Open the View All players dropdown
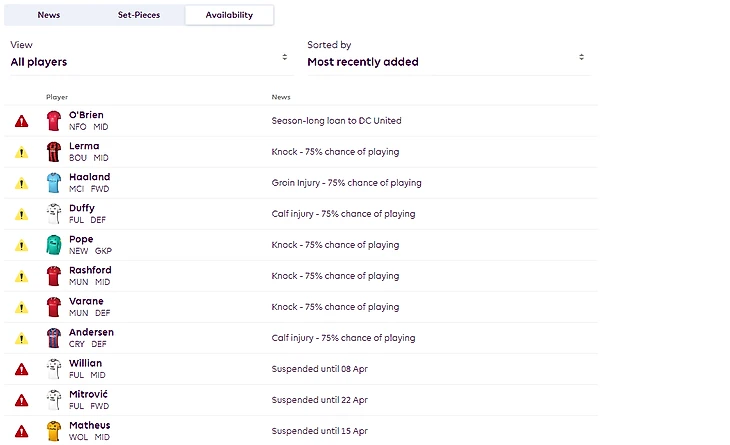The width and height of the screenshot is (730, 445). 149,61
